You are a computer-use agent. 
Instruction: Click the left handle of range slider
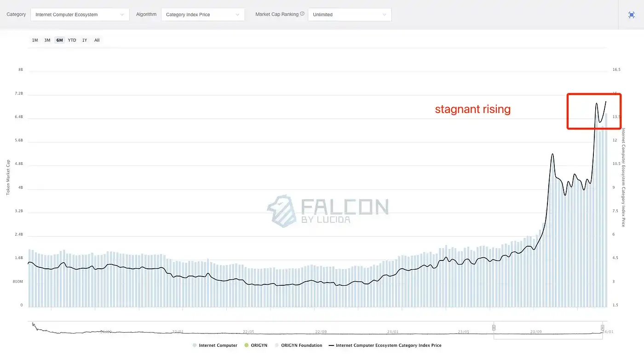(494, 328)
